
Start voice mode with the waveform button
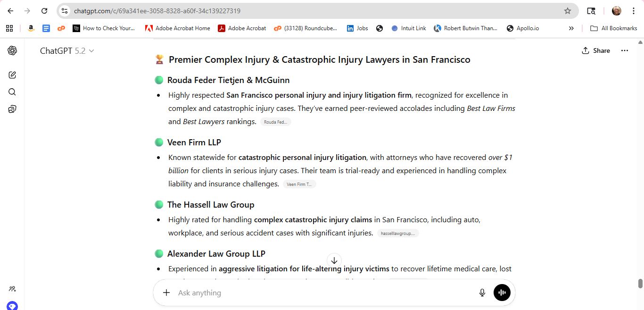click(502, 293)
